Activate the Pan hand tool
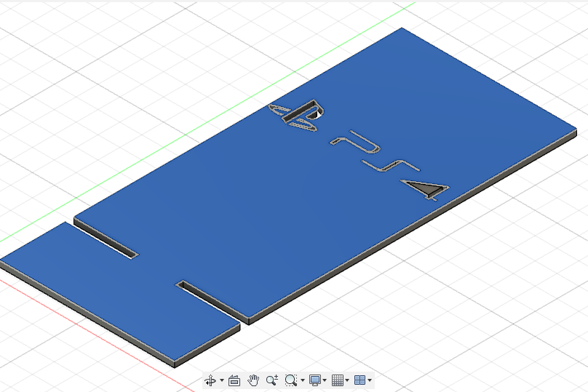This screenshot has width=588, height=392. point(253,380)
